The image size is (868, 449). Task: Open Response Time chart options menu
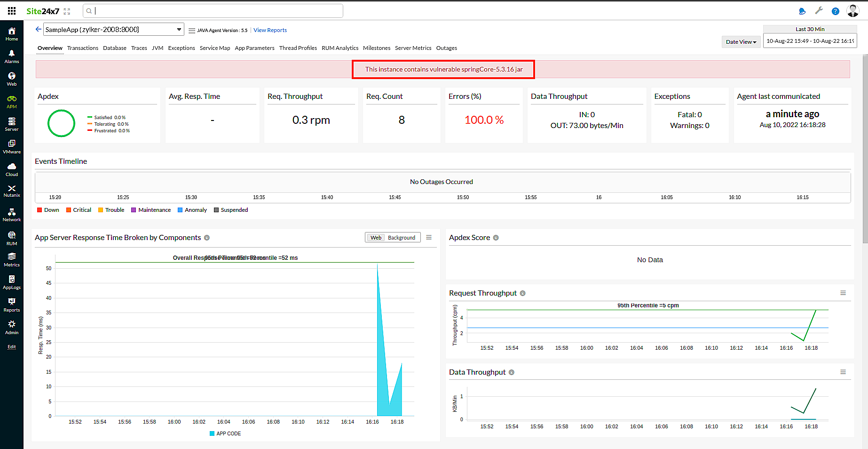point(429,238)
